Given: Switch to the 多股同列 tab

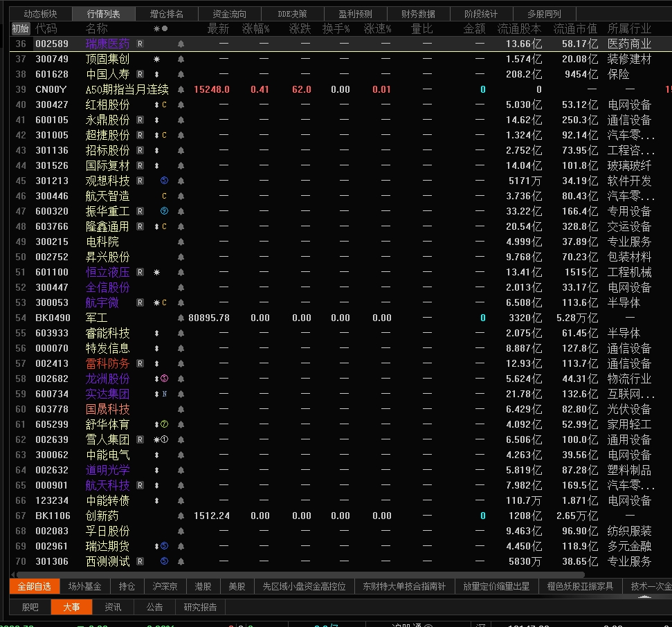Looking at the screenshot, I should (545, 14).
